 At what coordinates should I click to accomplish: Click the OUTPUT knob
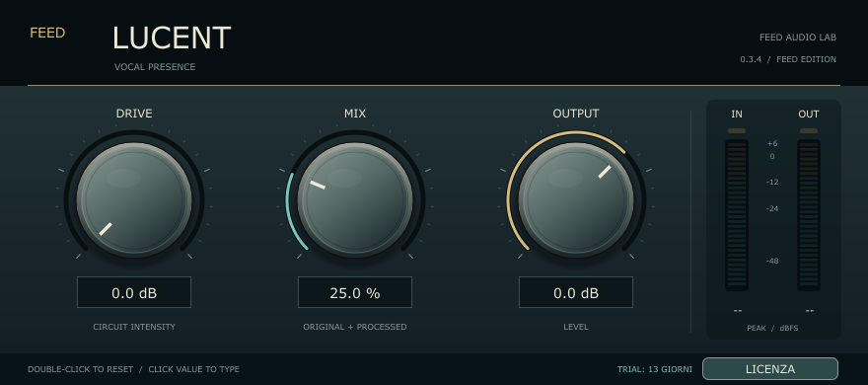click(576, 200)
